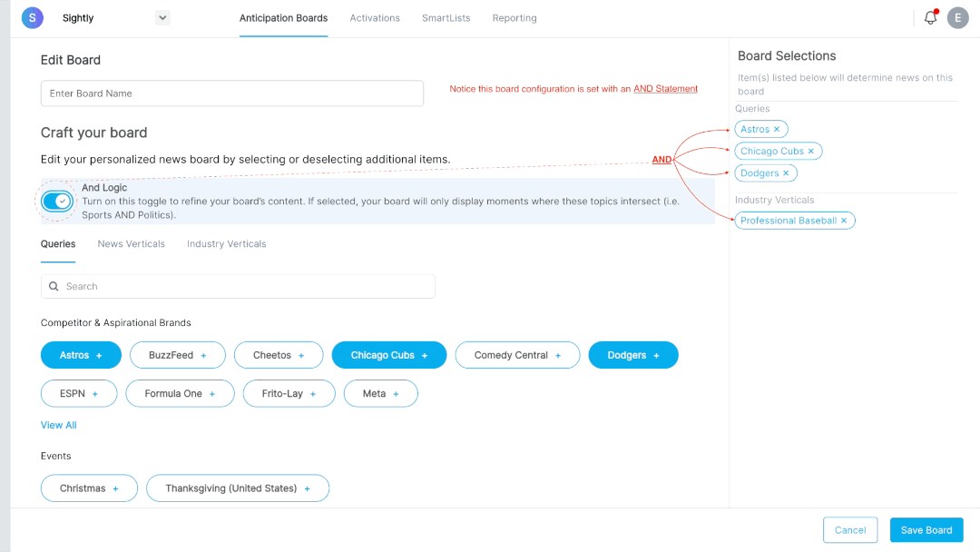Click the Save Board button

tap(926, 529)
